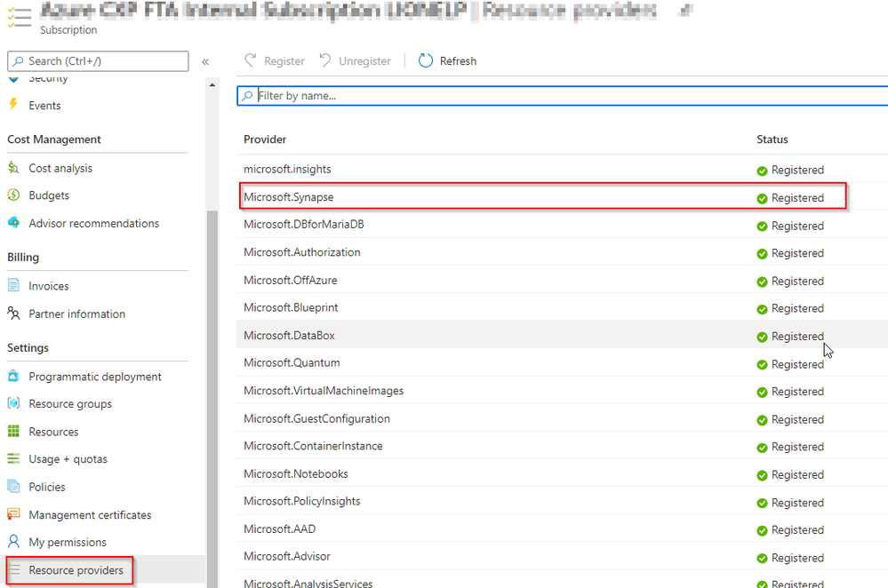Click the Unregister undo arrow icon
The image size is (888, 588).
coord(325,60)
